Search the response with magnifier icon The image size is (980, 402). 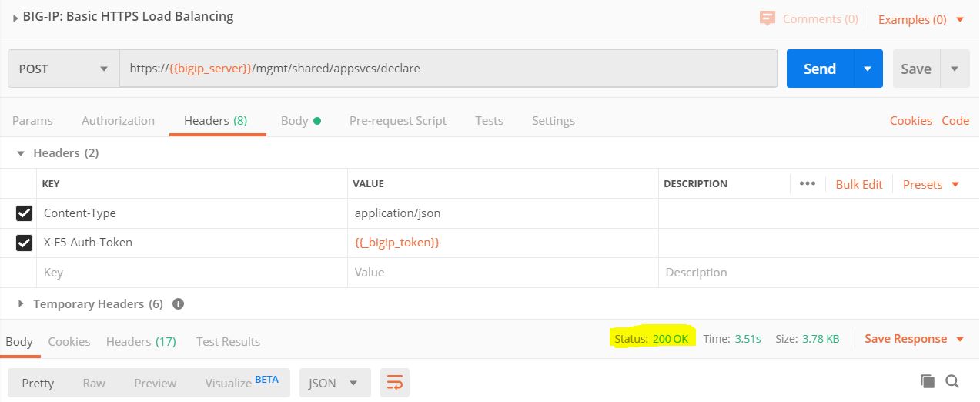click(952, 381)
